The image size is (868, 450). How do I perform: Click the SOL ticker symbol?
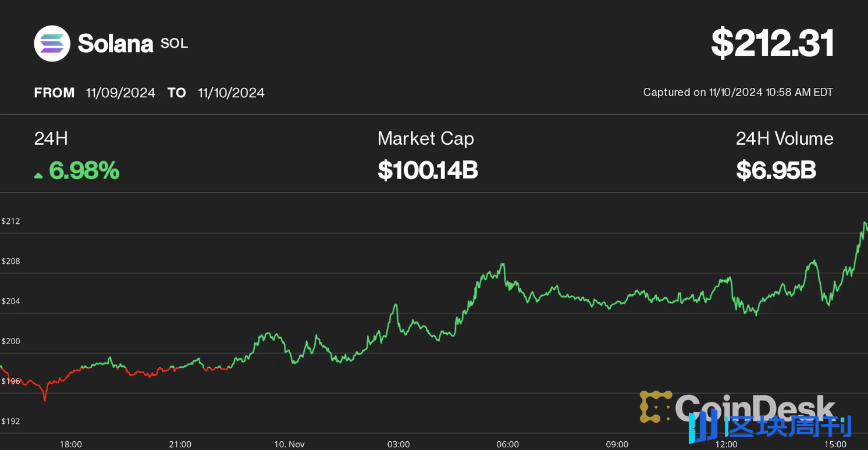pos(174,44)
